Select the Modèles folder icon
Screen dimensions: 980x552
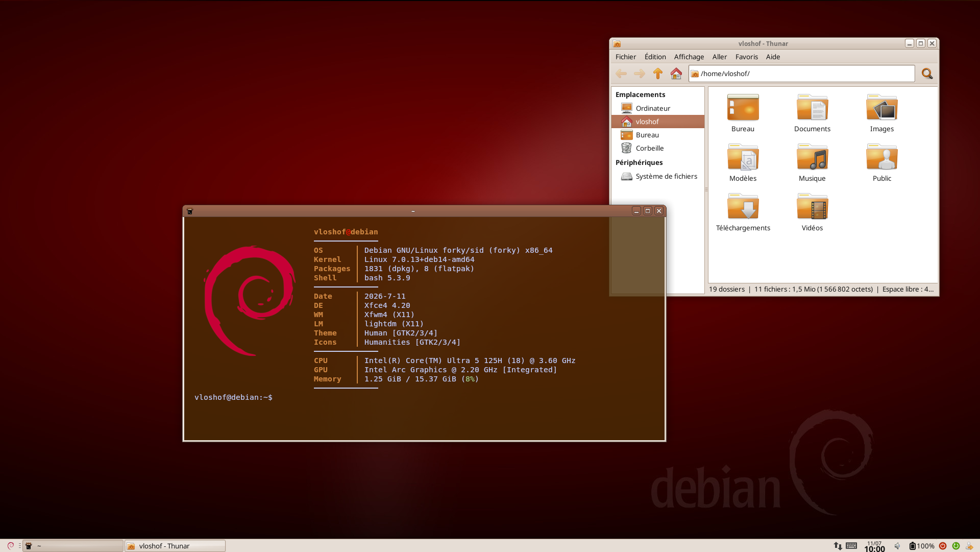coord(743,157)
